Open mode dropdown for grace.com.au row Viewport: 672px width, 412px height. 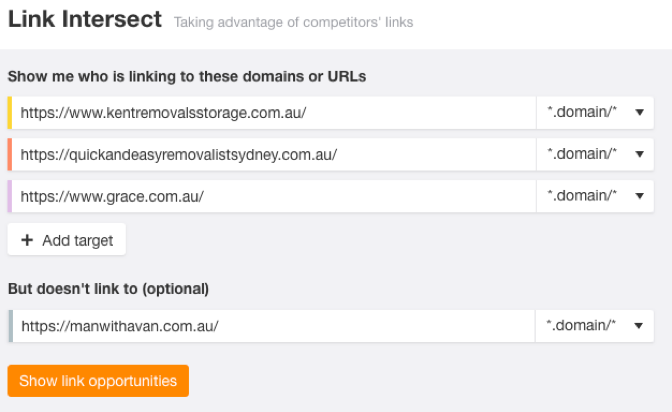(x=595, y=196)
